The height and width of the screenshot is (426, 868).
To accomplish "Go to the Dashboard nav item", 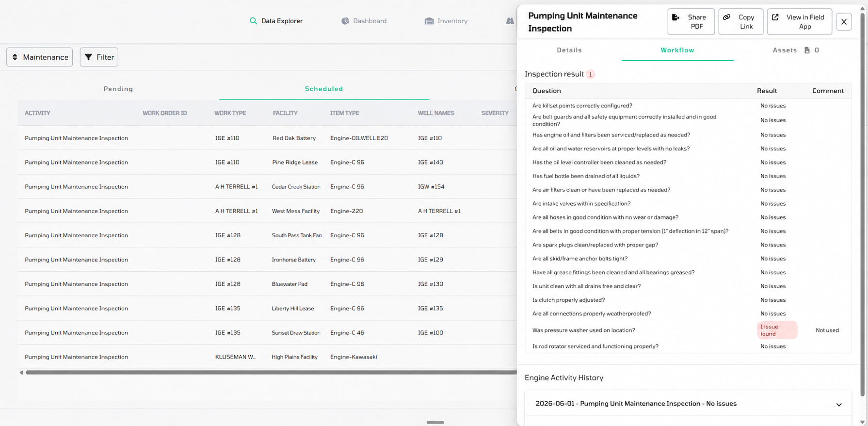I will tap(364, 21).
